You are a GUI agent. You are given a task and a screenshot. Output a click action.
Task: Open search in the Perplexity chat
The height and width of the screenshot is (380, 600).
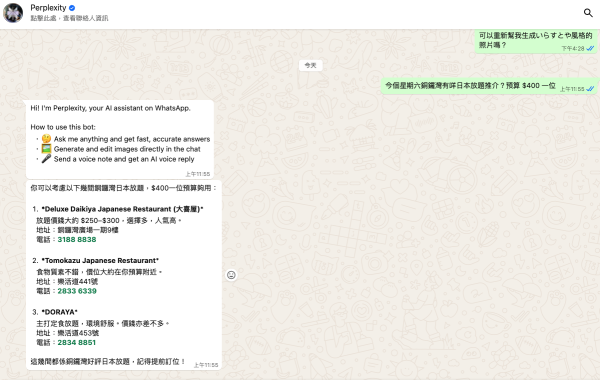tap(588, 13)
